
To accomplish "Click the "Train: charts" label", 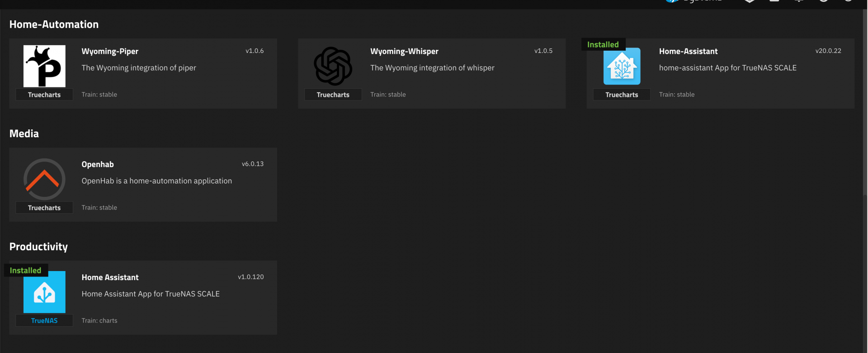I will tap(99, 320).
